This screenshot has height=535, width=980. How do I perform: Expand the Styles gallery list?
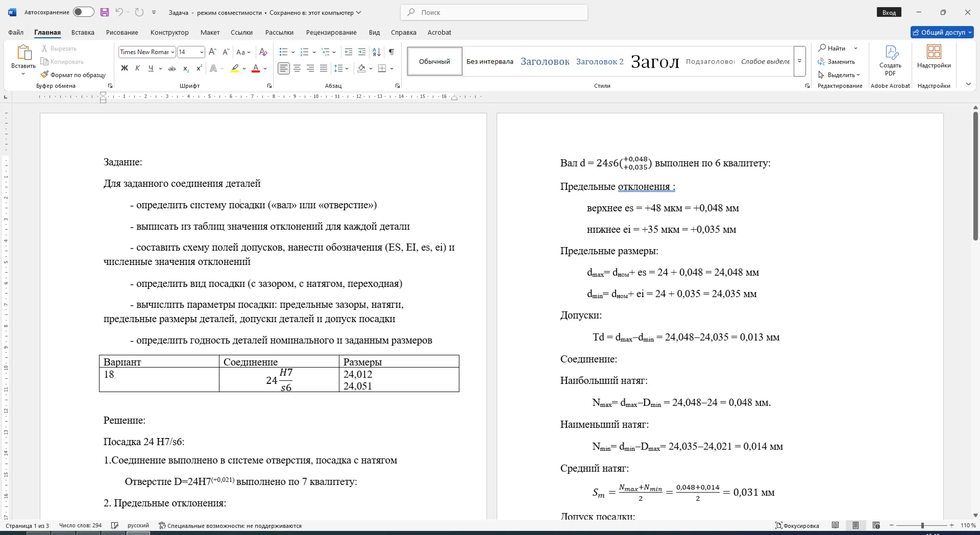[800, 61]
